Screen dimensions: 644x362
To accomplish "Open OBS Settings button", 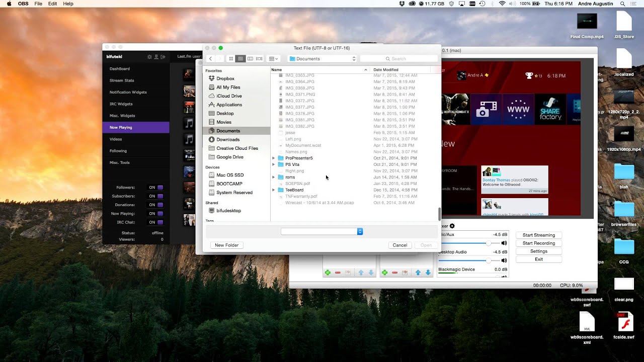I will tap(538, 251).
